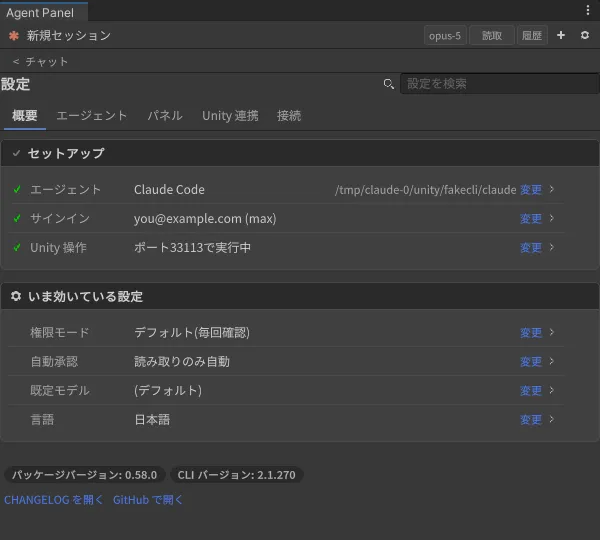Toggle the 読取 mode button

point(492,36)
